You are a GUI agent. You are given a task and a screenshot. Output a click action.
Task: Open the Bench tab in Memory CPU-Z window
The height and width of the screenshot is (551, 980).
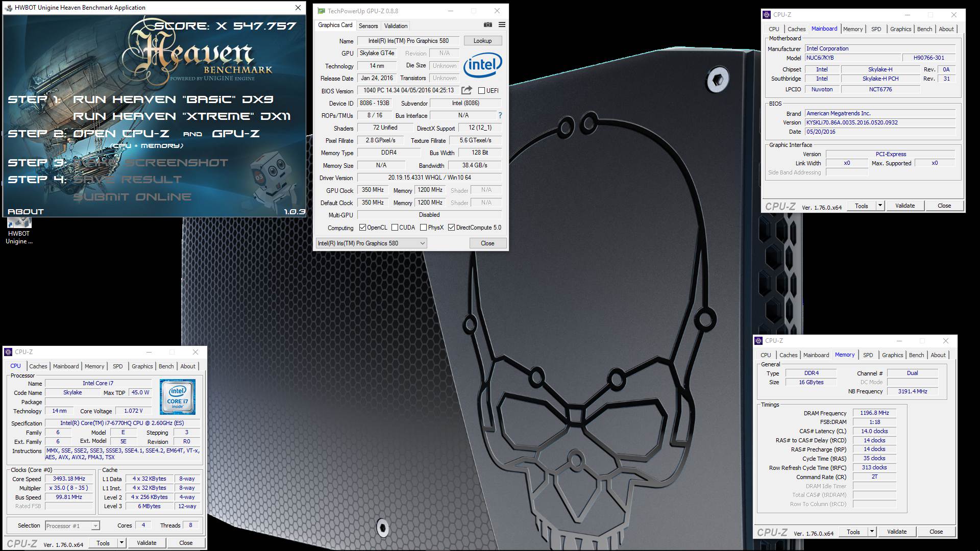(x=916, y=355)
